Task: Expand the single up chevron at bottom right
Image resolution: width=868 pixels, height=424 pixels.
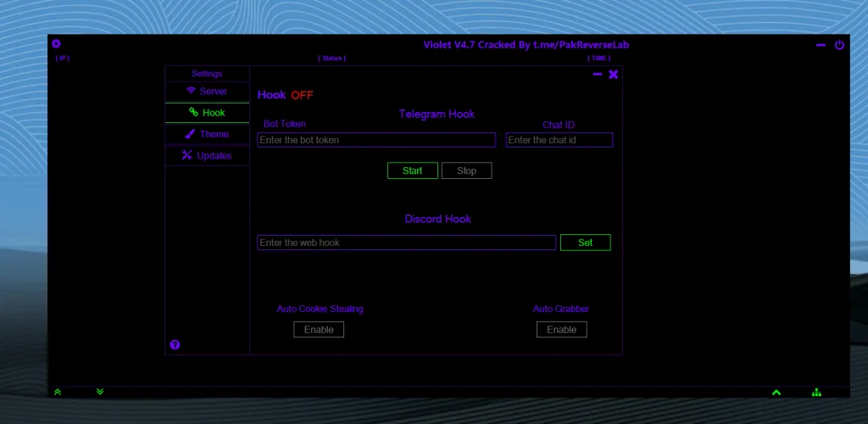Action: (x=776, y=392)
